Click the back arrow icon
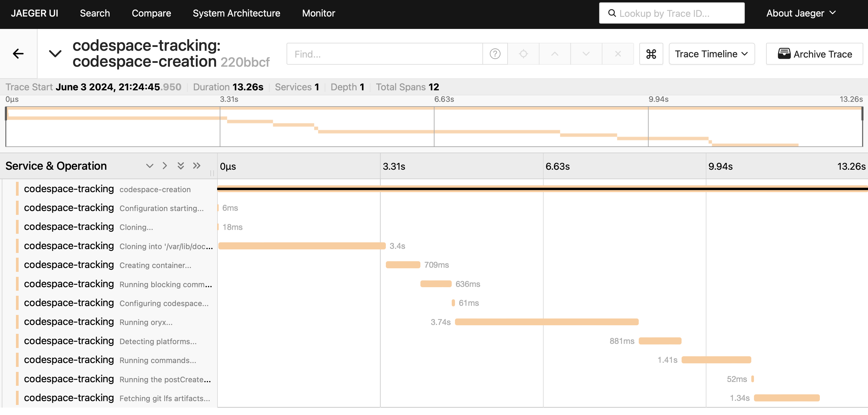 [18, 53]
